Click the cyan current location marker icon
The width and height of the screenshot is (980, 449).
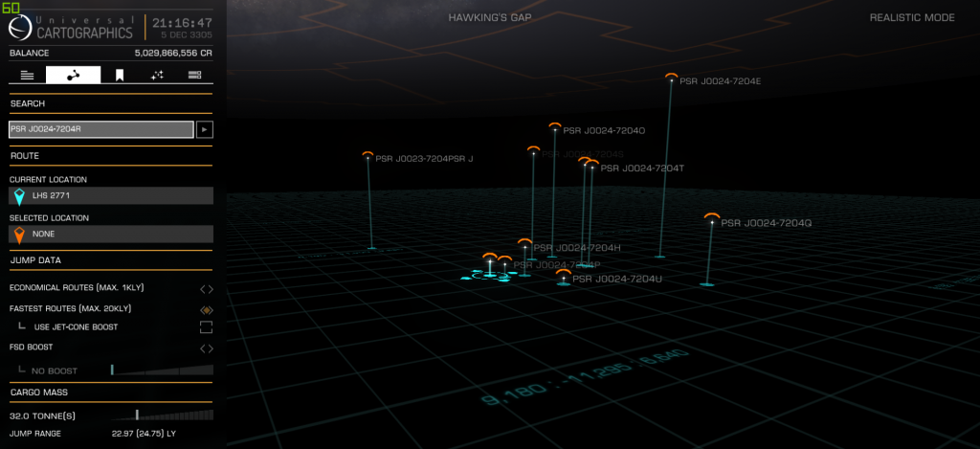click(x=19, y=196)
